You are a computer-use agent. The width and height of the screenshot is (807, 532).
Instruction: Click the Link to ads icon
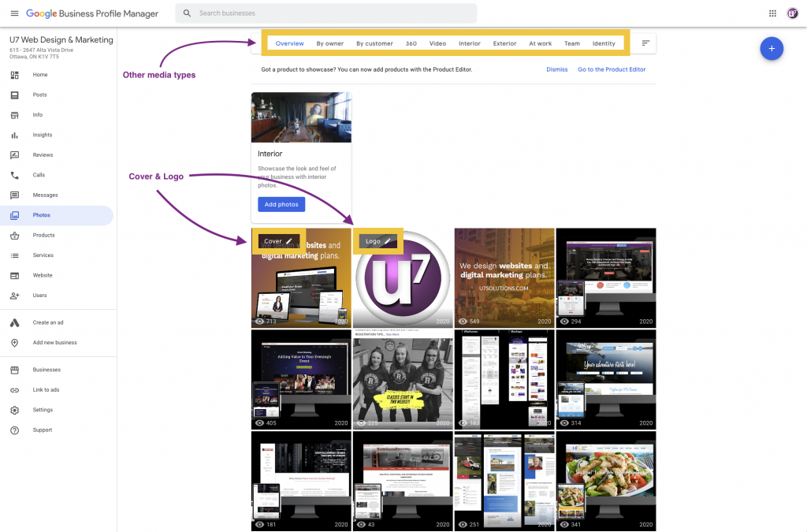pyautogui.click(x=14, y=390)
